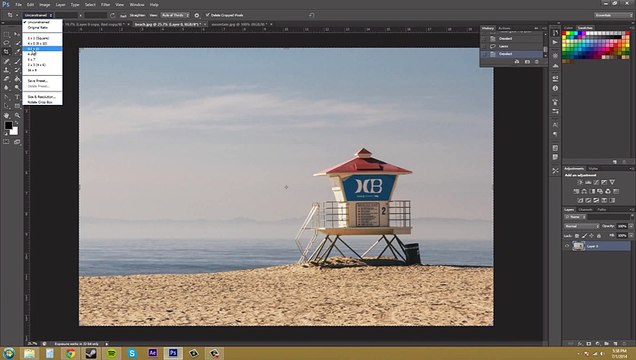
Task: Select the Clone Stamp tool
Action: [x=6, y=70]
